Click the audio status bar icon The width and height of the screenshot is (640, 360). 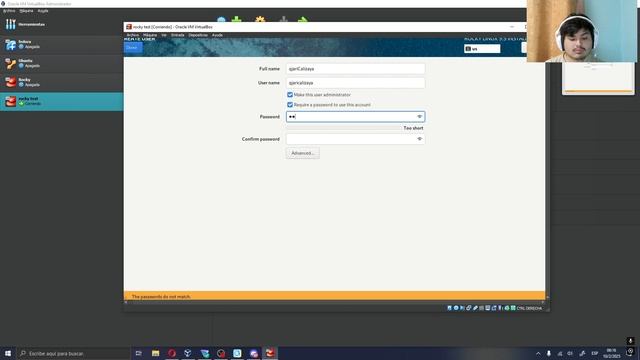tap(462, 308)
